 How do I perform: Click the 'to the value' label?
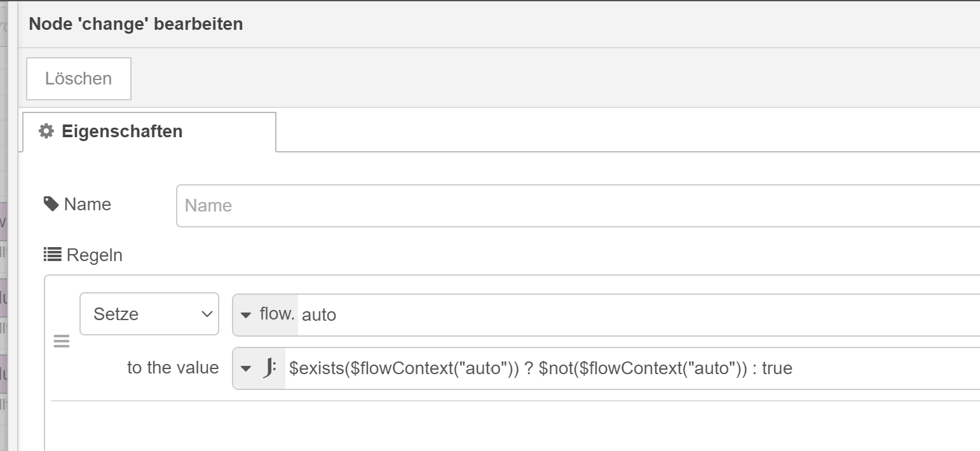click(173, 368)
